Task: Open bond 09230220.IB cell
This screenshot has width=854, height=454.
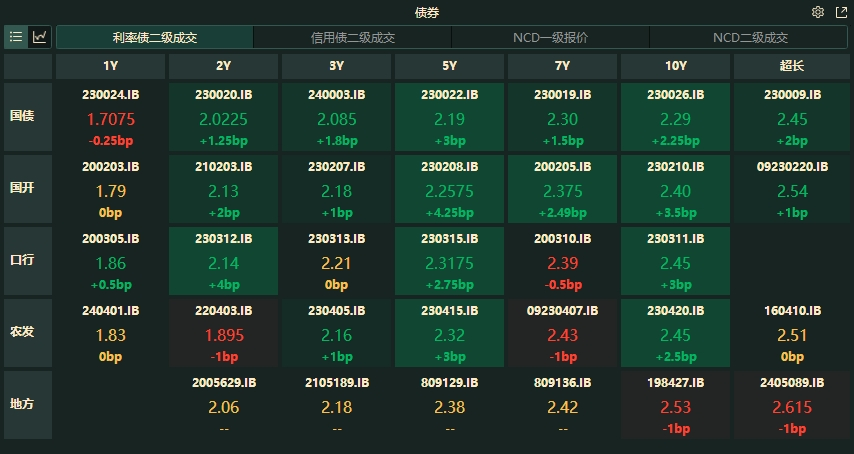Action: pyautogui.click(x=792, y=188)
